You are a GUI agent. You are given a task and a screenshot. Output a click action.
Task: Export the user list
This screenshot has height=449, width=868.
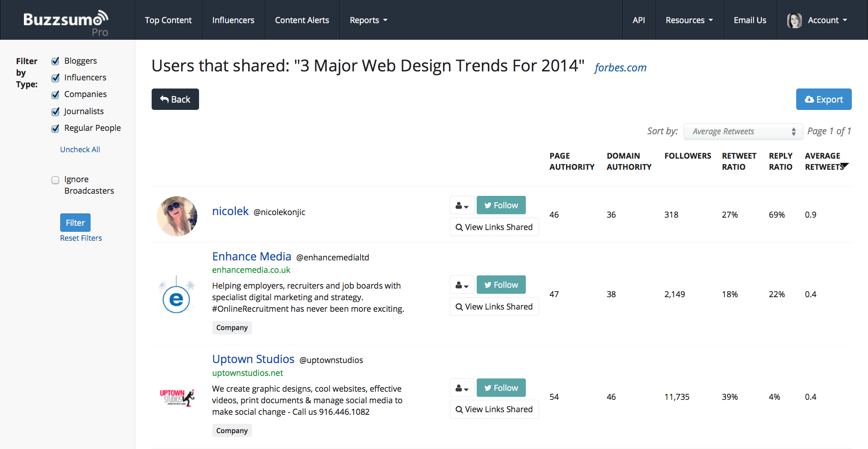824,99
